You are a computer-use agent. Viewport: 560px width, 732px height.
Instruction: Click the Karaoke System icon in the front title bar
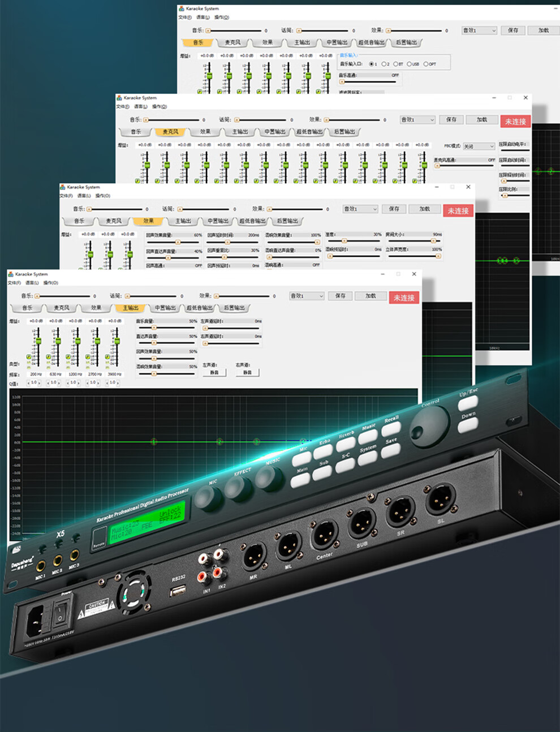click(11, 274)
